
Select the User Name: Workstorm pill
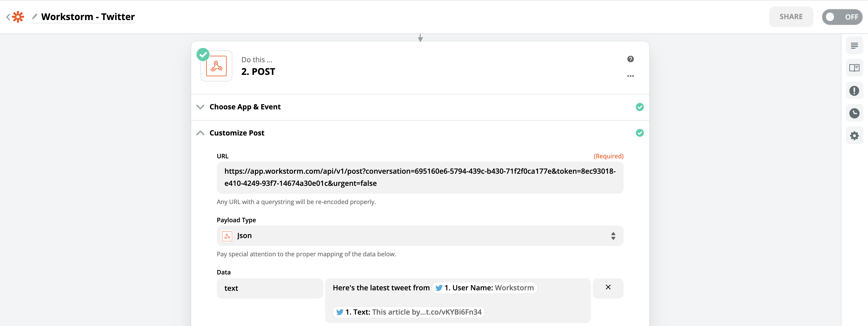pyautogui.click(x=485, y=288)
